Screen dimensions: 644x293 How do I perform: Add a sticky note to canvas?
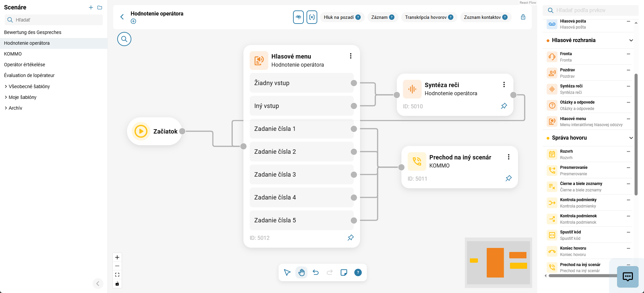(x=344, y=272)
